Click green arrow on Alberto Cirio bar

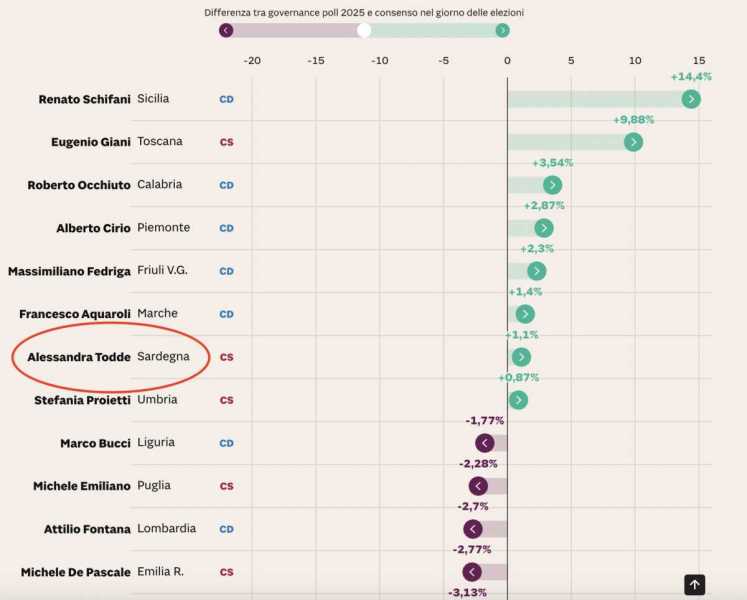[x=543, y=228]
